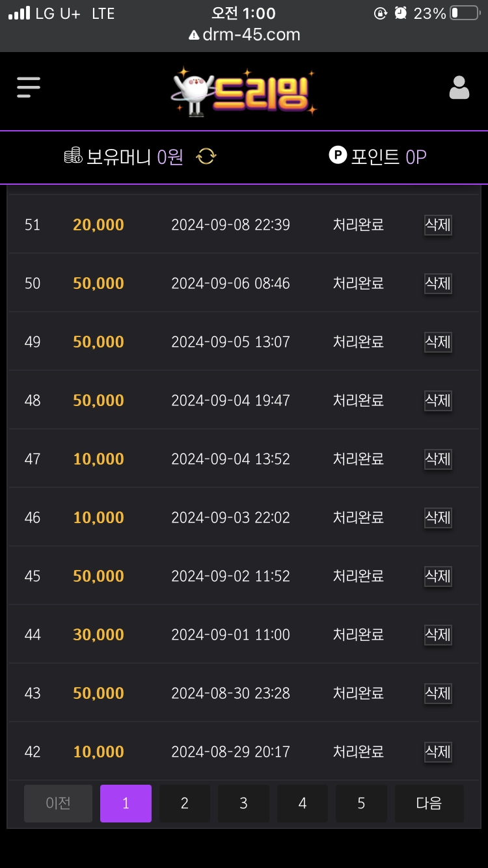Tap the 포인트 0P label

tap(388, 156)
